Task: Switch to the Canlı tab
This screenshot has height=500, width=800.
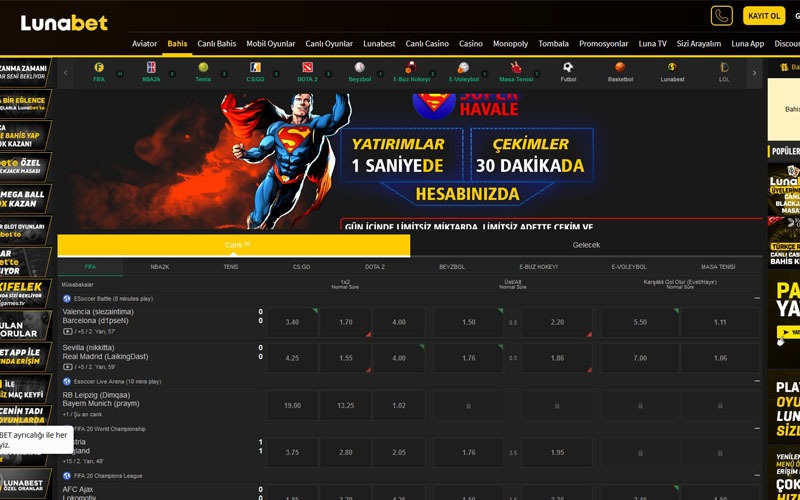Action: [234, 245]
